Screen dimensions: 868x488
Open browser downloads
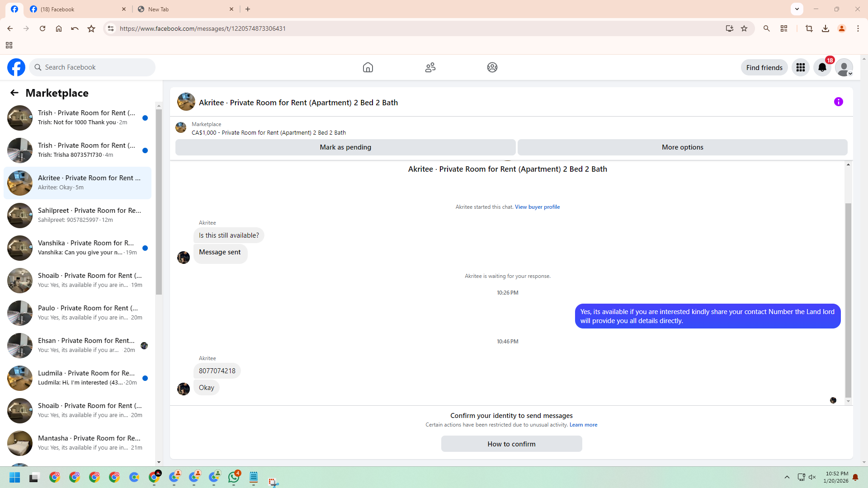(x=826, y=28)
